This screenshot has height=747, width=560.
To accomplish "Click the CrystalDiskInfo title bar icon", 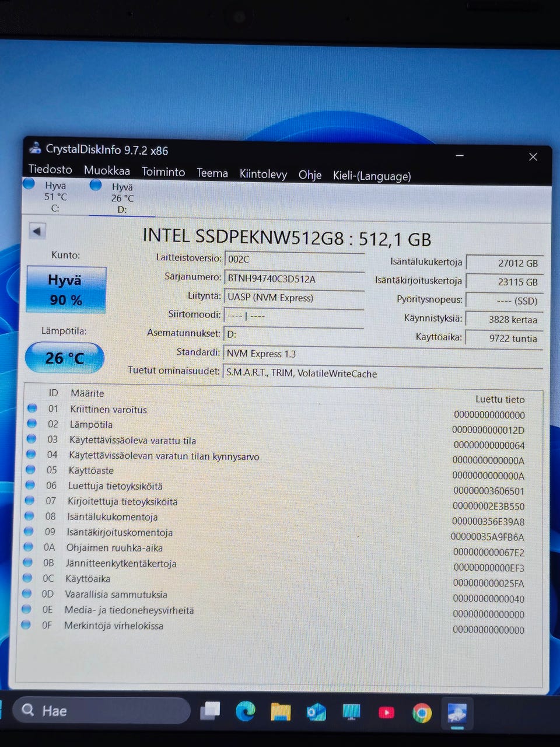I will pos(35,147).
